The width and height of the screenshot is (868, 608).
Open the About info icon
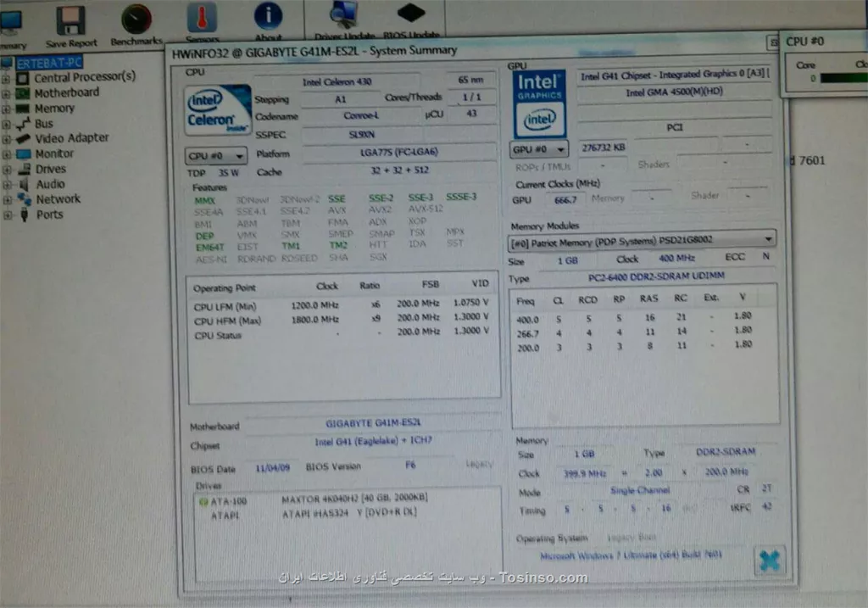click(x=269, y=15)
